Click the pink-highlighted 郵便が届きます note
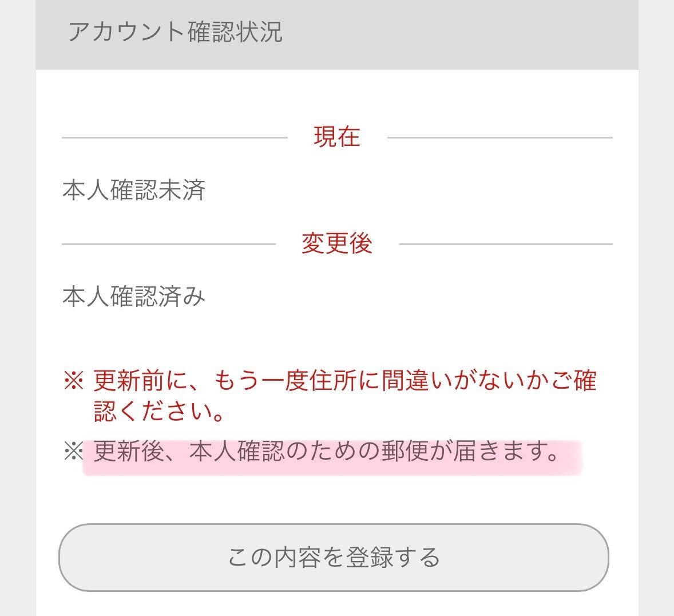This screenshot has height=616, width=674. pyautogui.click(x=327, y=452)
